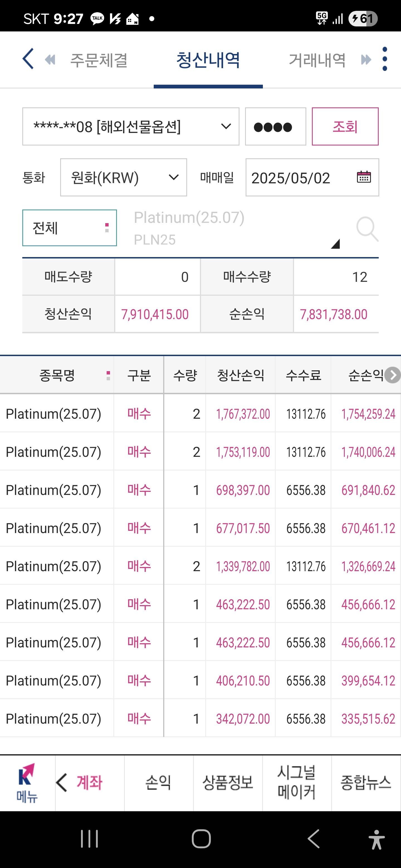Open the calendar date picker icon
Image resolution: width=401 pixels, height=868 pixels.
[x=364, y=177]
